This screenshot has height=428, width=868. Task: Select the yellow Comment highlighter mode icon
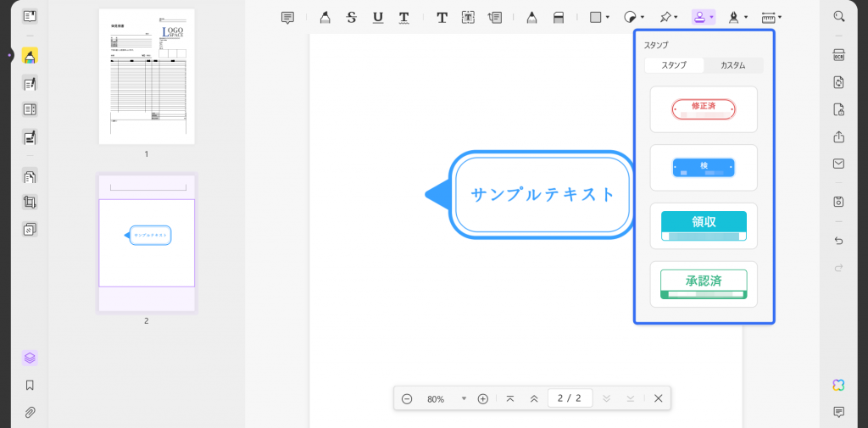click(30, 56)
